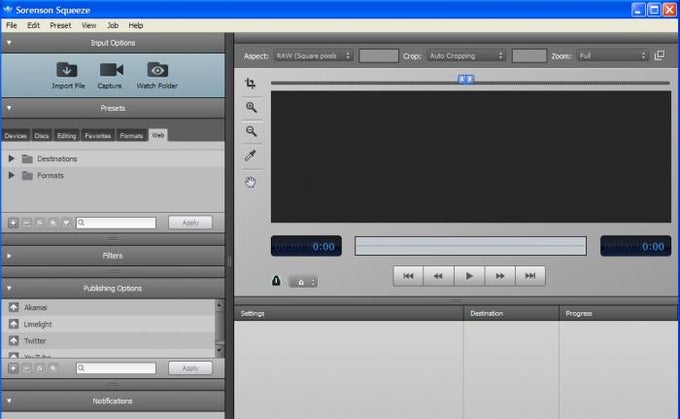Open the Zoom level dropdown
This screenshot has height=419, width=680.
click(x=612, y=56)
